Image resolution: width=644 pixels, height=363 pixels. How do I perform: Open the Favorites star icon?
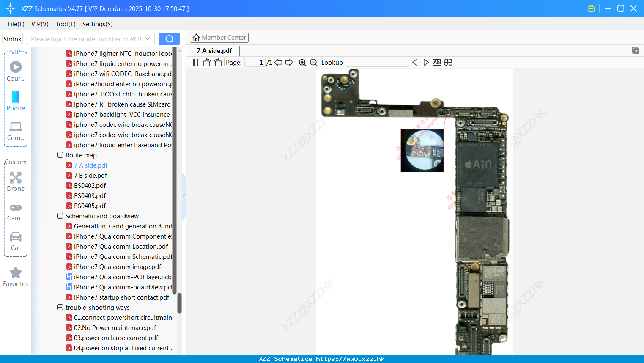coord(16,277)
